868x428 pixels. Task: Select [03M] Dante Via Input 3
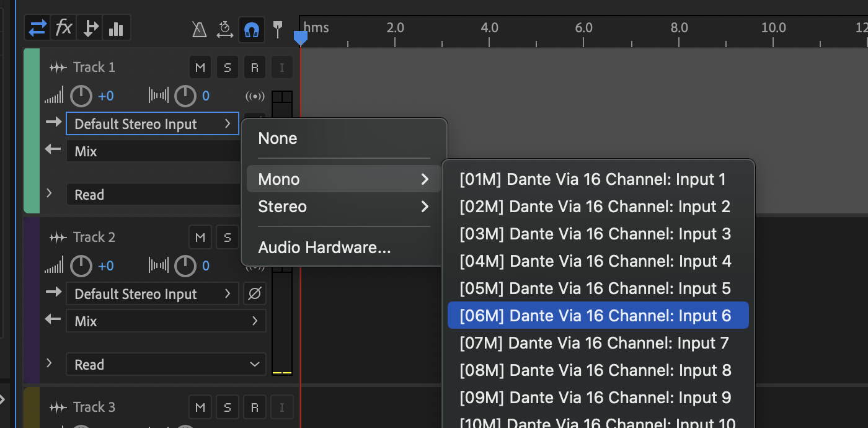tap(598, 234)
